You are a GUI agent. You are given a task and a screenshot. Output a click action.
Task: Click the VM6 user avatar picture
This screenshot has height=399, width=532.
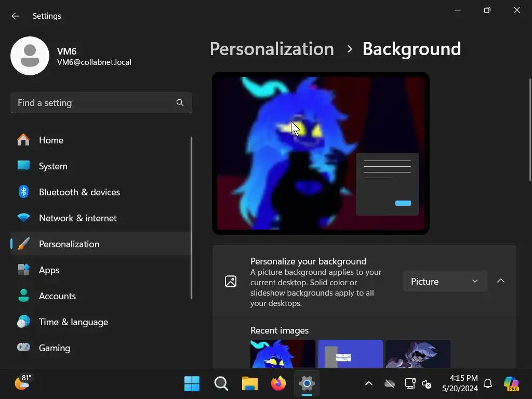tap(30, 56)
